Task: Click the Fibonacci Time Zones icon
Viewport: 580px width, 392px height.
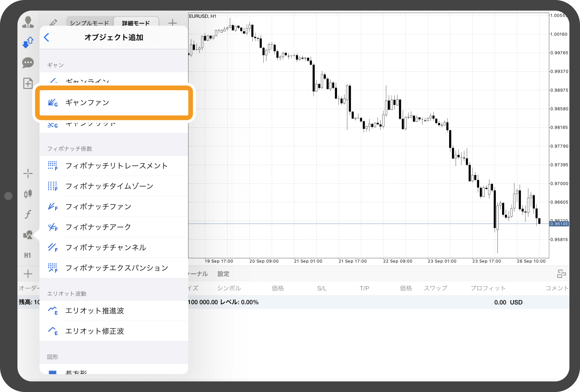Action: (x=53, y=186)
